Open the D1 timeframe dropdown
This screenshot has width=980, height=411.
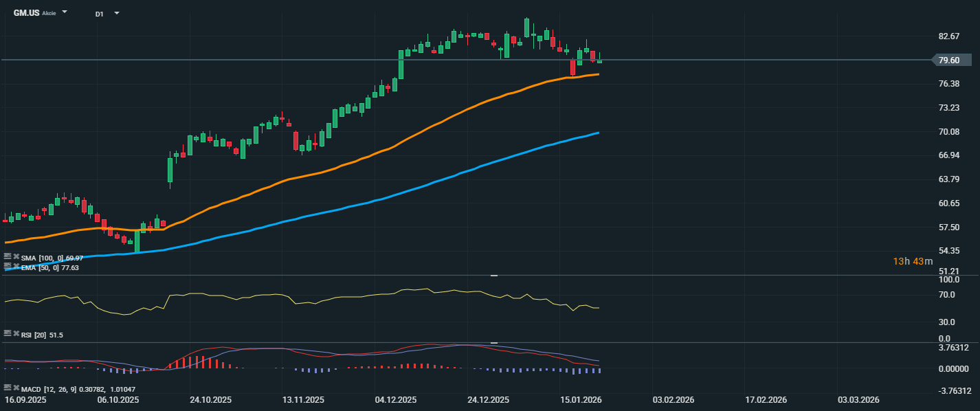coord(116,13)
